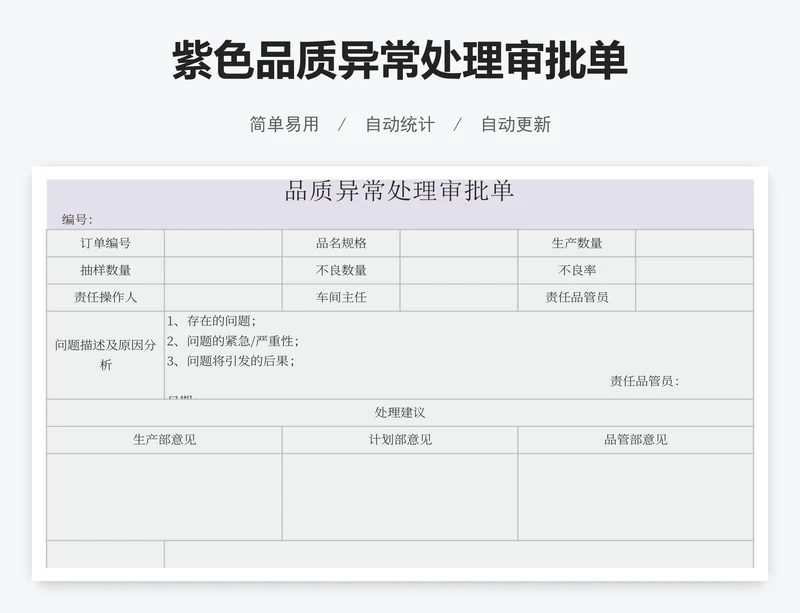The height and width of the screenshot is (613, 800).
Task: Select the 生产数量 cell
Action: [x=577, y=243]
